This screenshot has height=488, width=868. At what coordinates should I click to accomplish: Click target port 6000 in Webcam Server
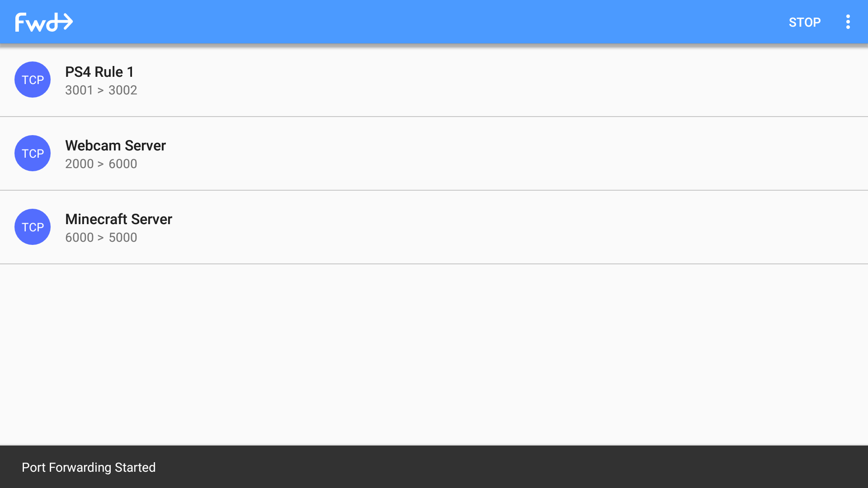[x=123, y=164]
